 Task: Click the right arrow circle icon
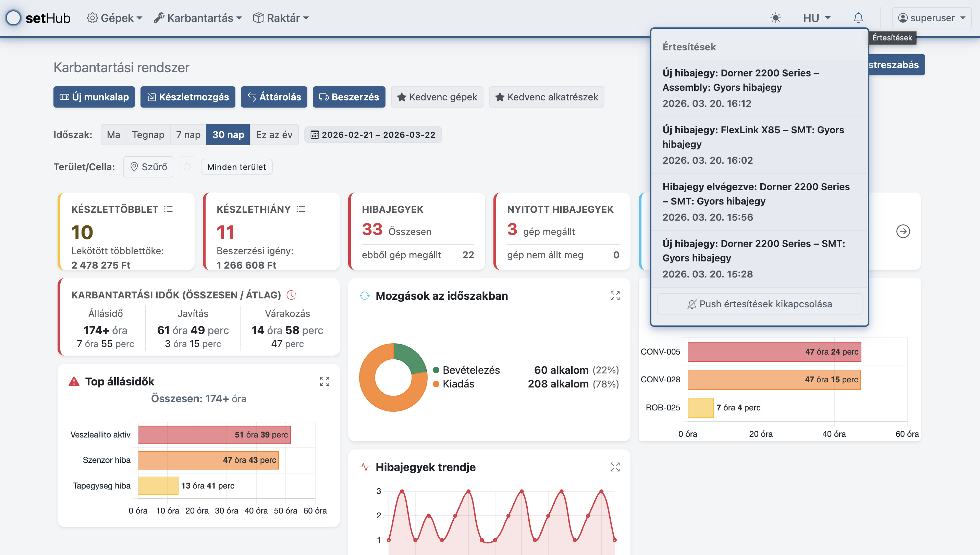(x=903, y=231)
